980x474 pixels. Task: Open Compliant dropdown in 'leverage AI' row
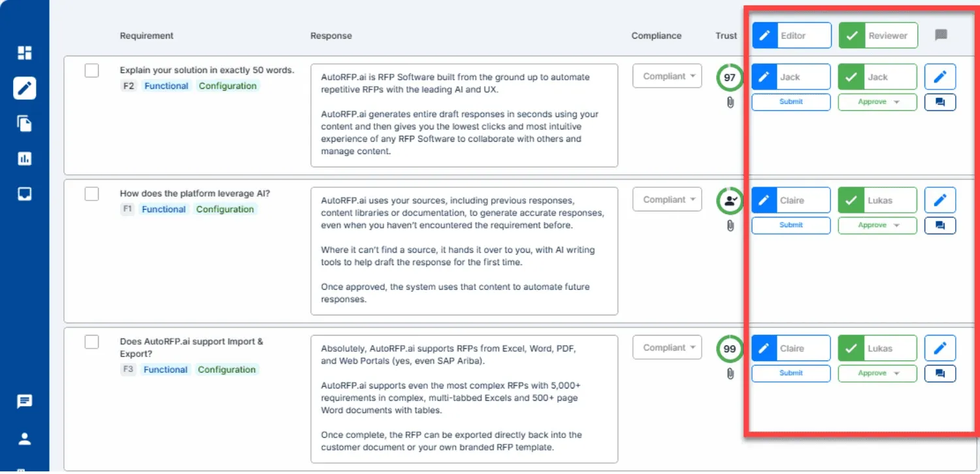667,200
